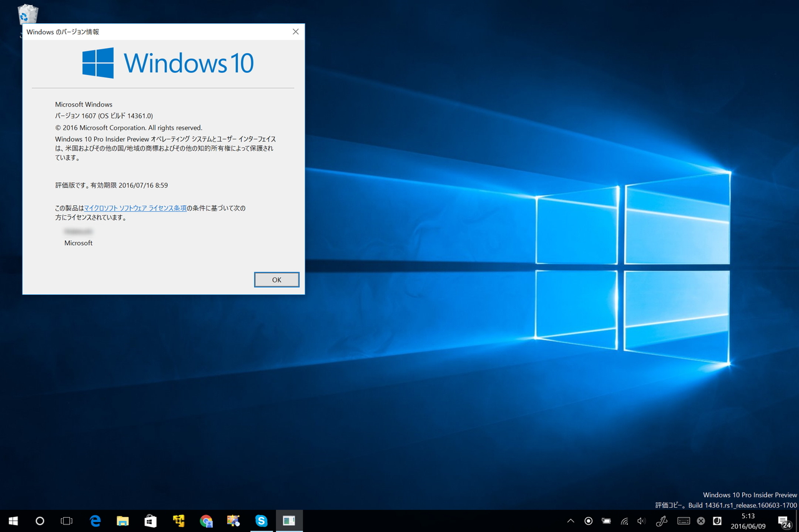Image resolution: width=799 pixels, height=532 pixels.
Task: Click OK in the version info dialog
Action: [277, 280]
